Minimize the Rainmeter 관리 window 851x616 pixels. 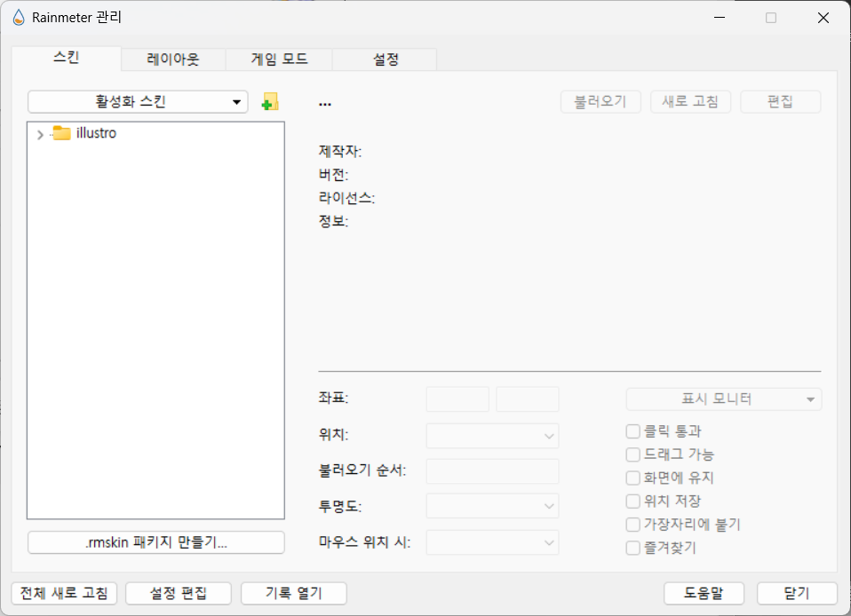coord(720,18)
